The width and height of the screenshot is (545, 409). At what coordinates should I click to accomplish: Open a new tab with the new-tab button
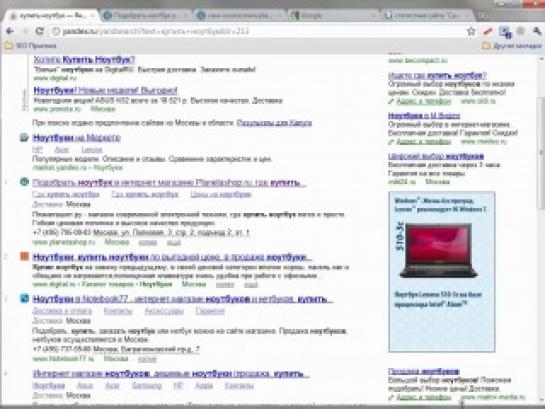tap(482, 15)
